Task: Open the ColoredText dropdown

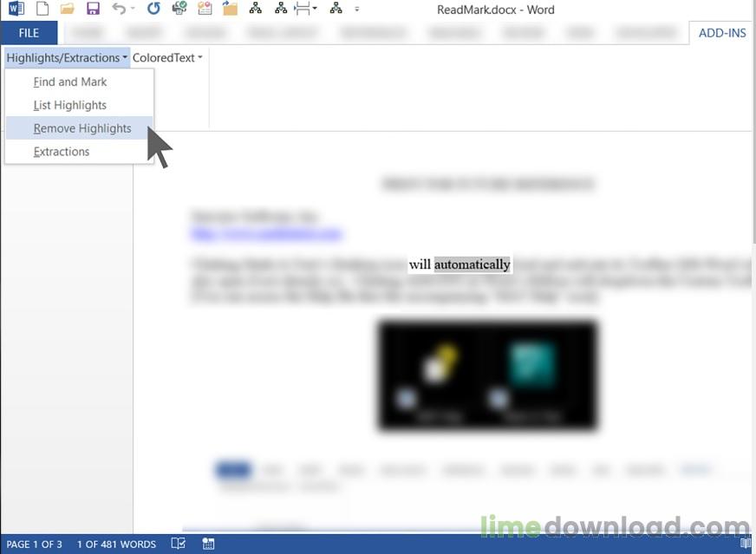Action: tap(167, 58)
